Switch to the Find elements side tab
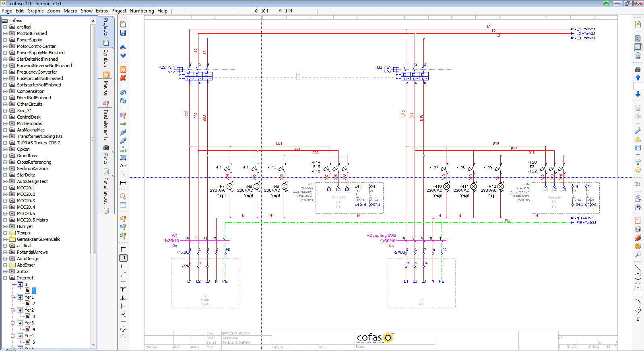This screenshot has height=351, width=644. pos(106,129)
